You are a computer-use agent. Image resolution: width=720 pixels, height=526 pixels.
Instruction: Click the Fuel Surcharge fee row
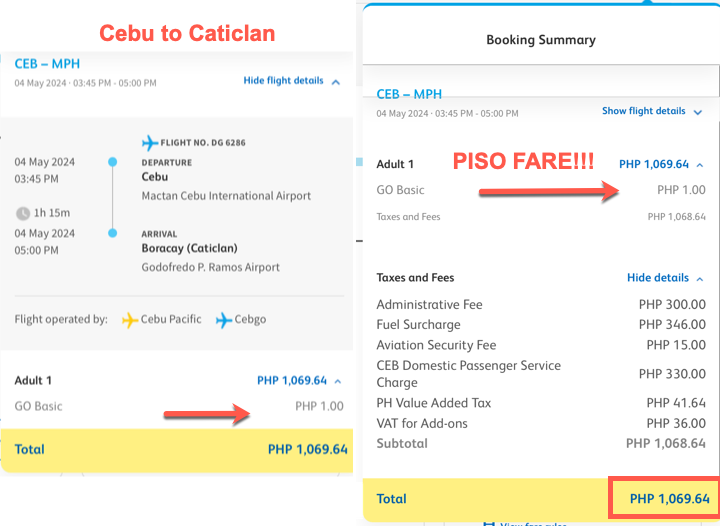(x=541, y=325)
